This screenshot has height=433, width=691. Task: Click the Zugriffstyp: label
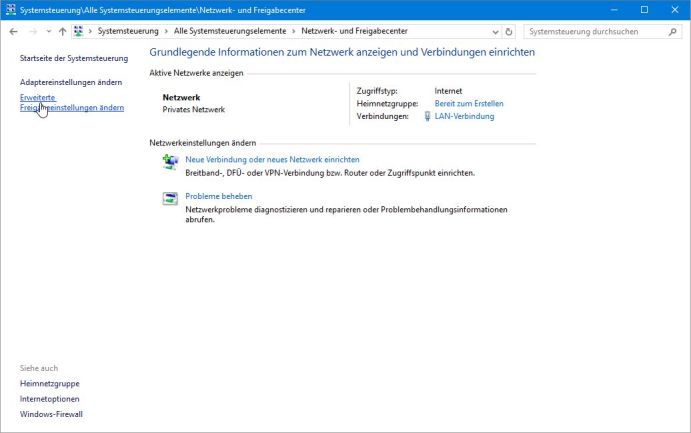point(377,91)
